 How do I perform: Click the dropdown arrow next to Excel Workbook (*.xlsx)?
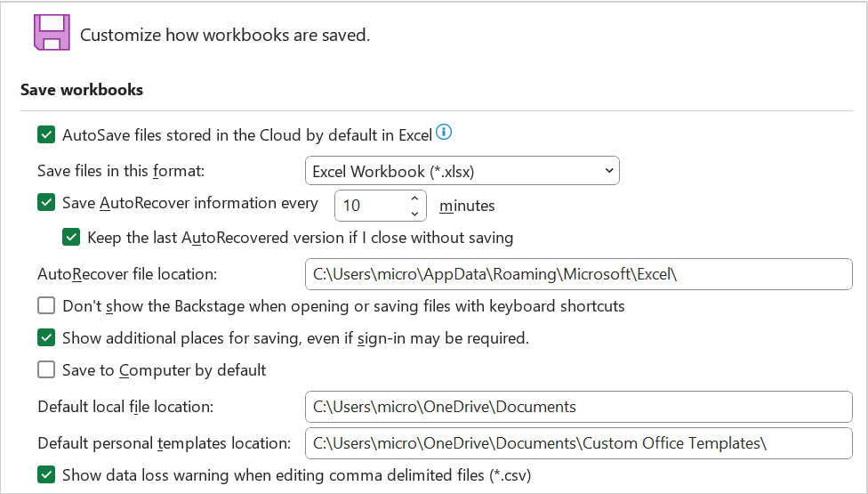coord(608,171)
